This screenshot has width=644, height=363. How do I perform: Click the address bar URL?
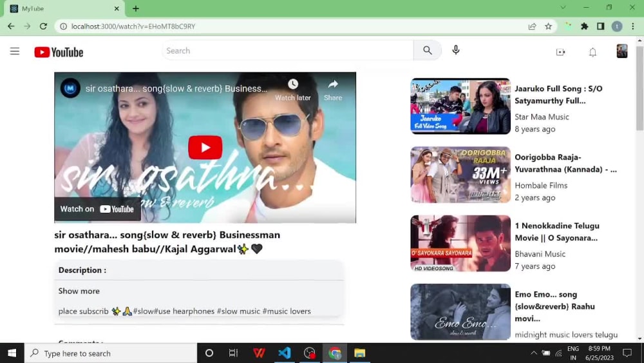click(x=133, y=26)
